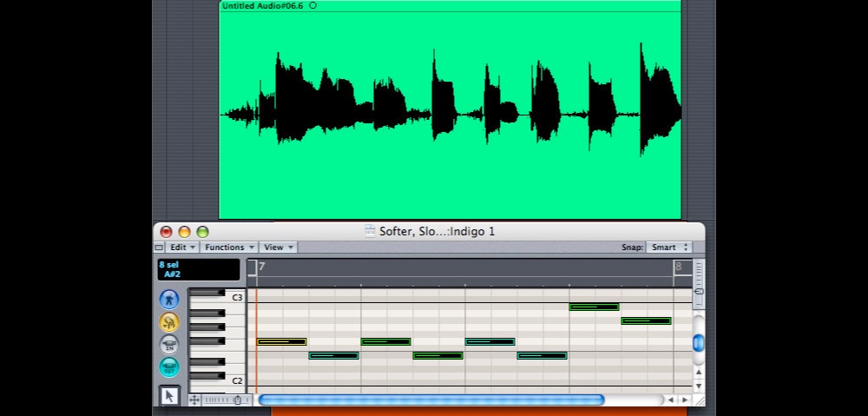Select the Pointer arrow tool
The image size is (868, 416).
tap(169, 395)
